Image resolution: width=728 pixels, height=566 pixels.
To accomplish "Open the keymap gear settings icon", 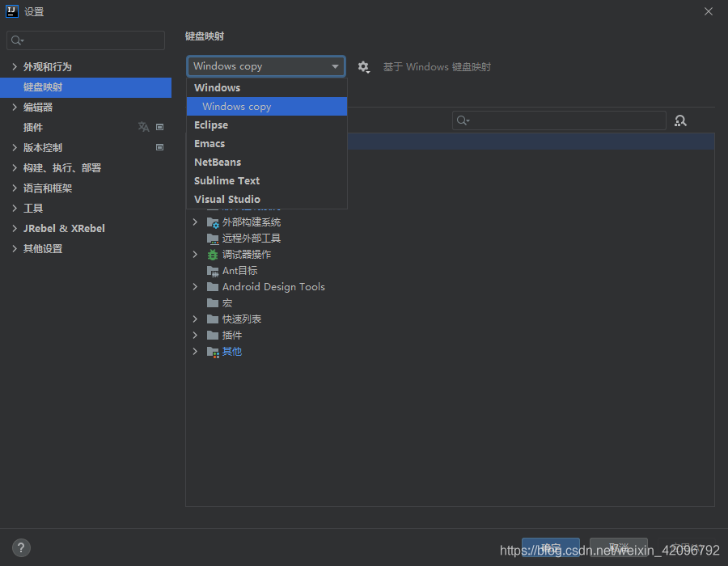I will (x=363, y=67).
